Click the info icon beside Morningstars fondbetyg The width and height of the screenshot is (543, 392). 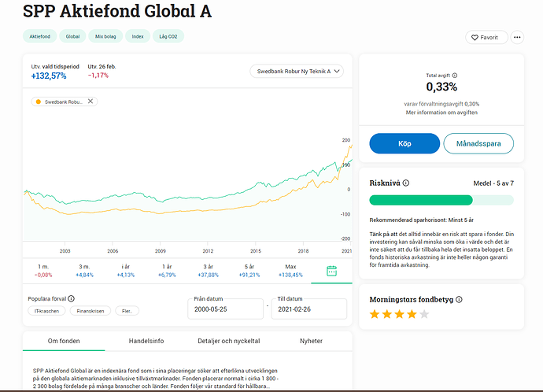click(460, 300)
